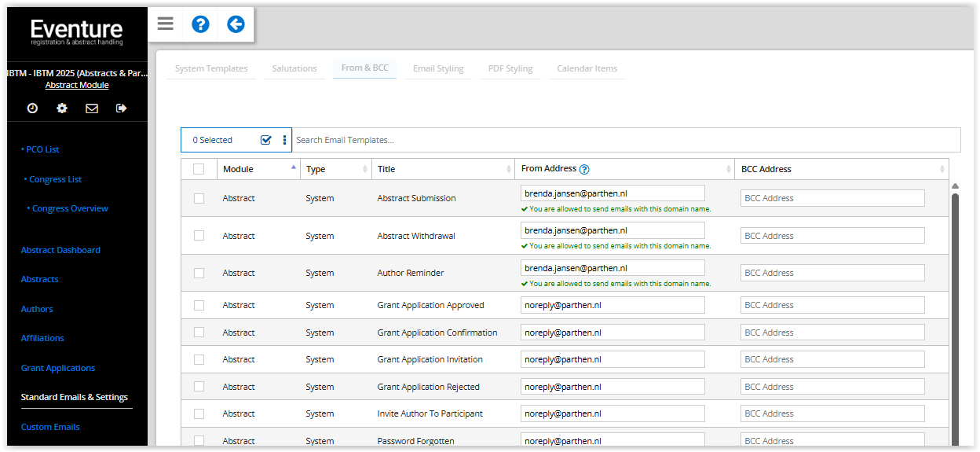
Task: Click the logout icon in the sidebar
Action: click(x=122, y=108)
